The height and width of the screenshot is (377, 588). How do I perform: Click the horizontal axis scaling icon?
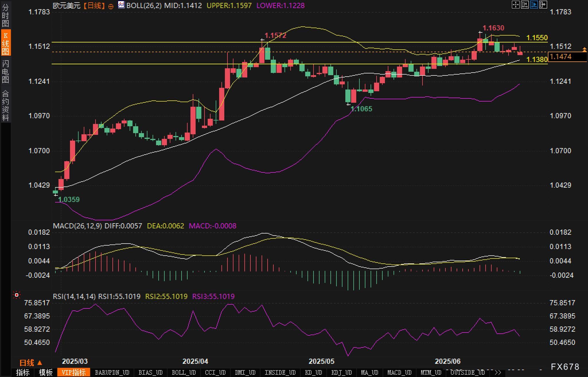(525, 5)
